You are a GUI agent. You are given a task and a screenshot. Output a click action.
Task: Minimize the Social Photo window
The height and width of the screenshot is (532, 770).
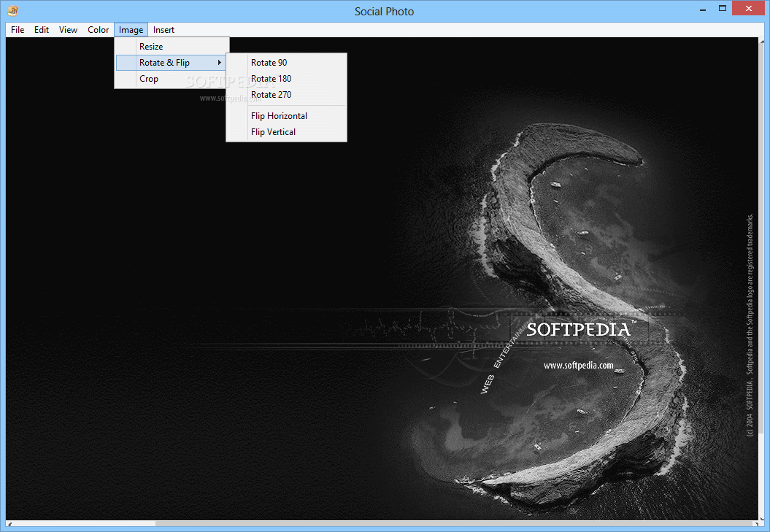click(x=703, y=9)
